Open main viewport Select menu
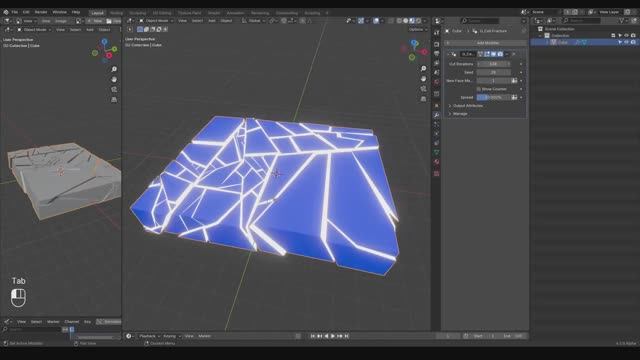The image size is (640, 360). coord(197,20)
